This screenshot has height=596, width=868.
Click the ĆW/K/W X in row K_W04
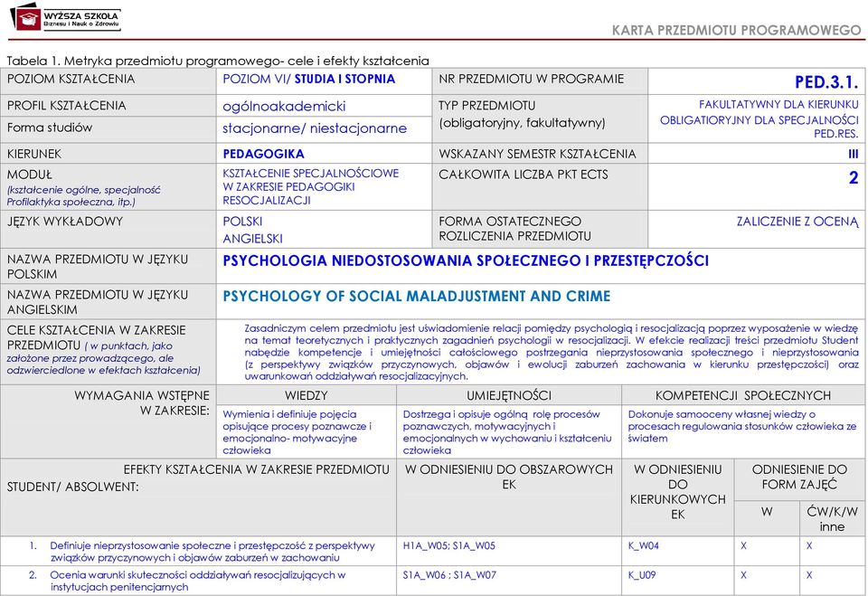click(808, 545)
